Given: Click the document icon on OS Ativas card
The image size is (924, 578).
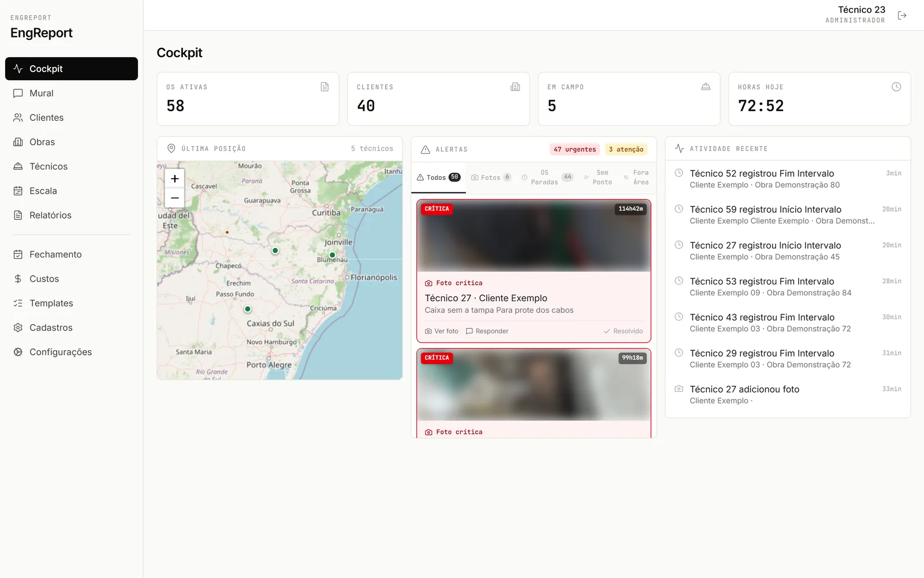Looking at the screenshot, I should point(325,87).
